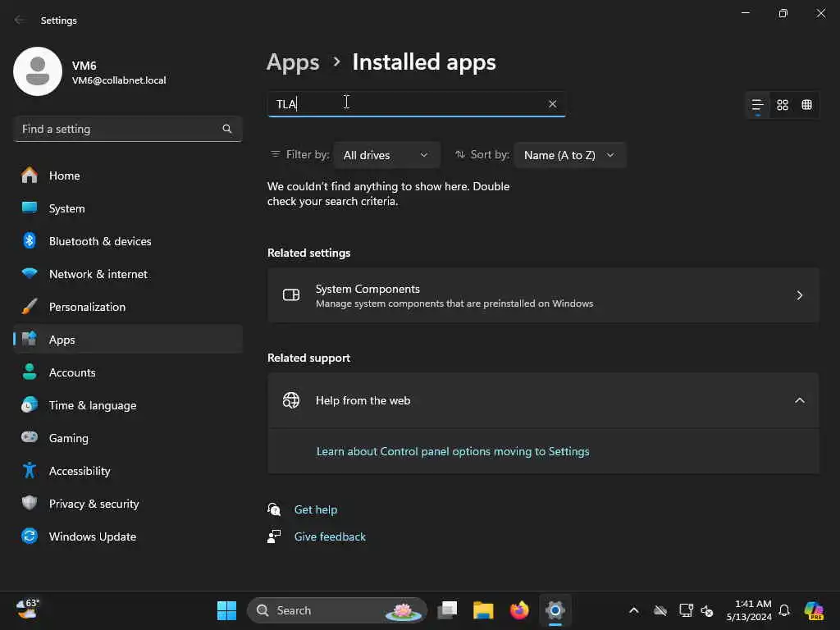Open Control panel options learn link
Screen dimensions: 840x630
point(453,451)
